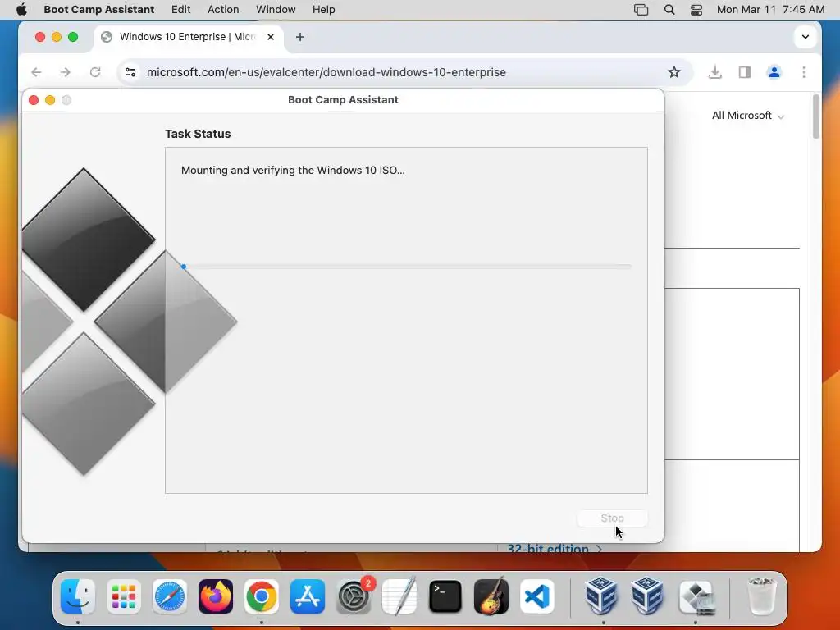Open Trash from the Dock

(761, 596)
